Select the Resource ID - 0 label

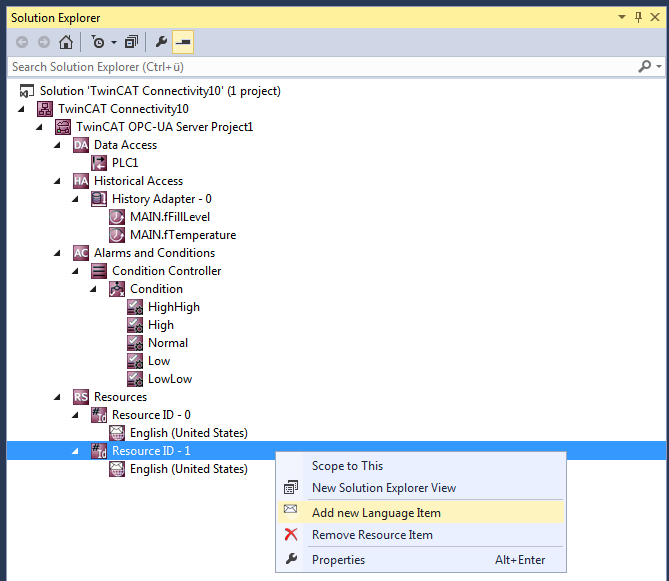pyautogui.click(x=151, y=415)
